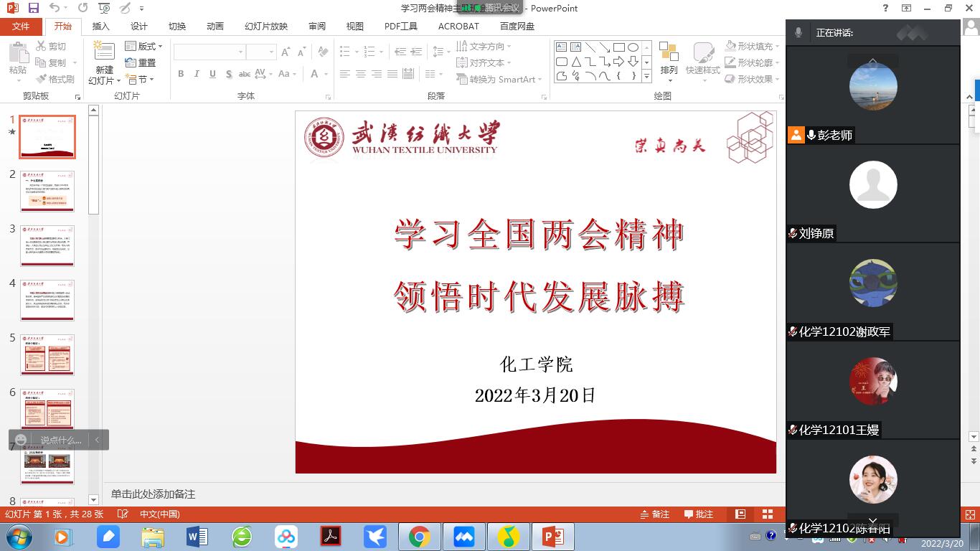Expand the shapes gallery more arrow

(x=646, y=77)
